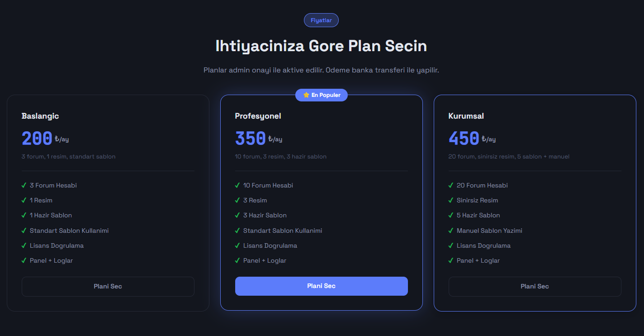Image resolution: width=644 pixels, height=336 pixels.
Task: Click the 450 price in Kurumsal card
Action: 464,139
